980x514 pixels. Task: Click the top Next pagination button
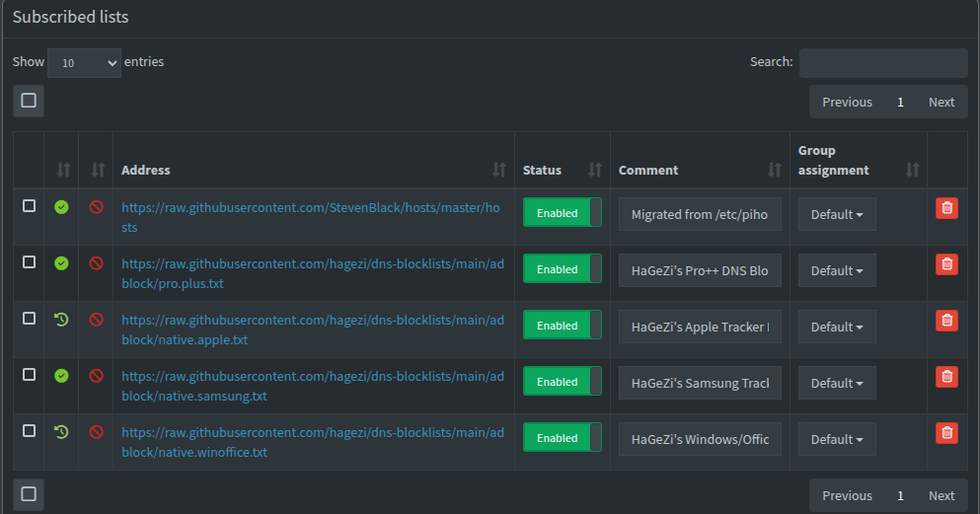[941, 102]
